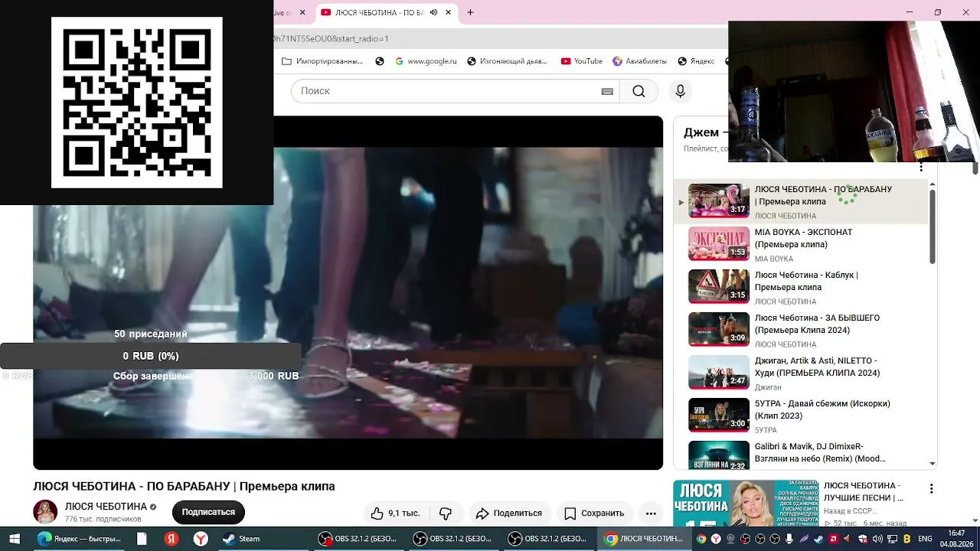
Task: Close the ЛЮСЯ ЧЕБОТИНА YouTube tab
Action: click(x=449, y=12)
